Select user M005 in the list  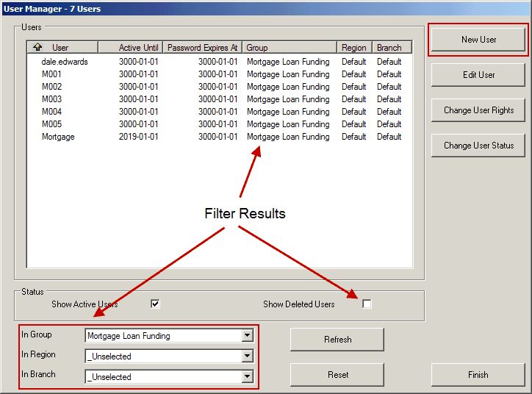(51, 124)
